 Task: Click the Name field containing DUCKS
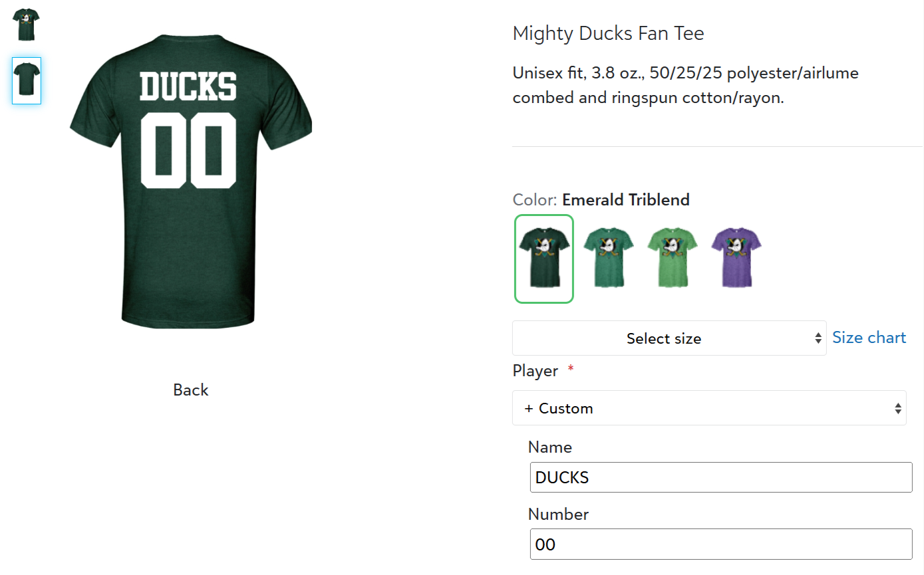click(721, 477)
